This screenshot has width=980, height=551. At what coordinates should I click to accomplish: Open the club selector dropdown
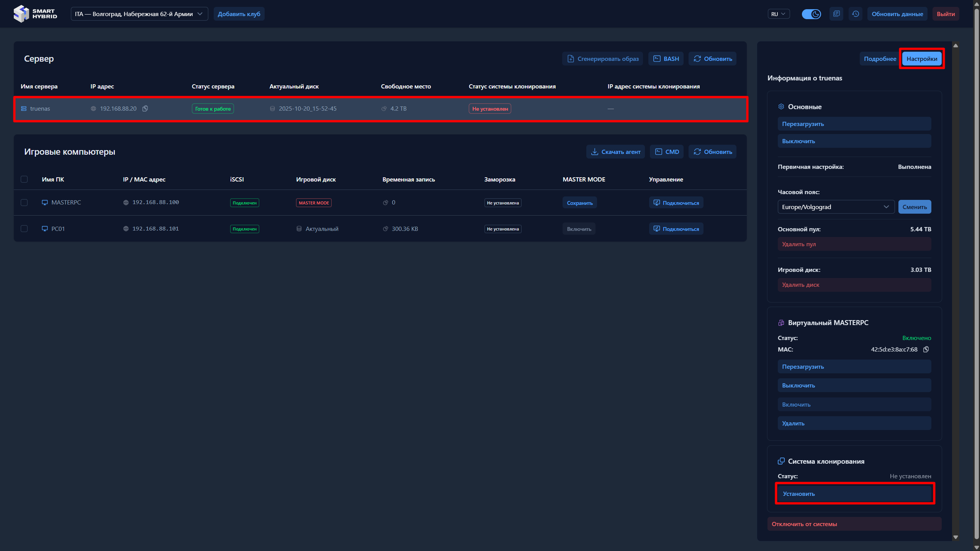coord(139,14)
